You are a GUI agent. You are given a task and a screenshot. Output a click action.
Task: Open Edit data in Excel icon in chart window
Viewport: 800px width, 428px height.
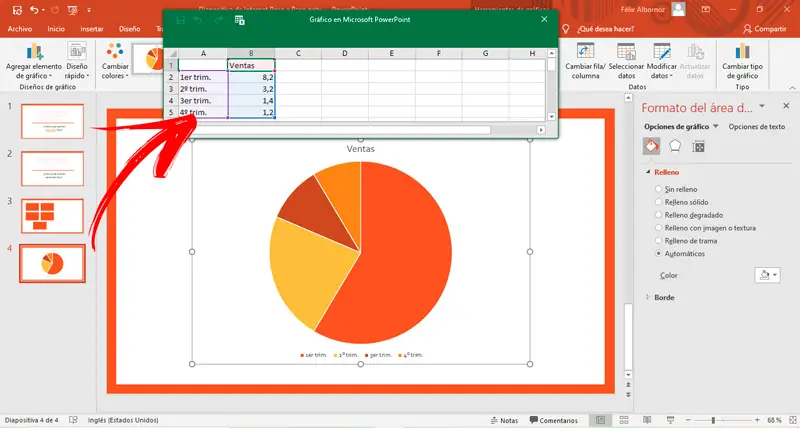coord(240,20)
